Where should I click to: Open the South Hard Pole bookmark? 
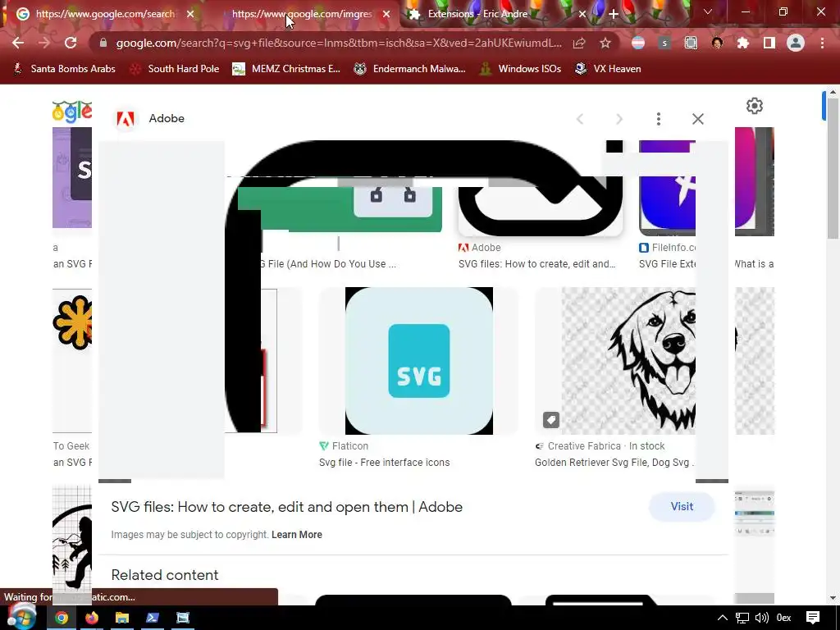(x=176, y=69)
